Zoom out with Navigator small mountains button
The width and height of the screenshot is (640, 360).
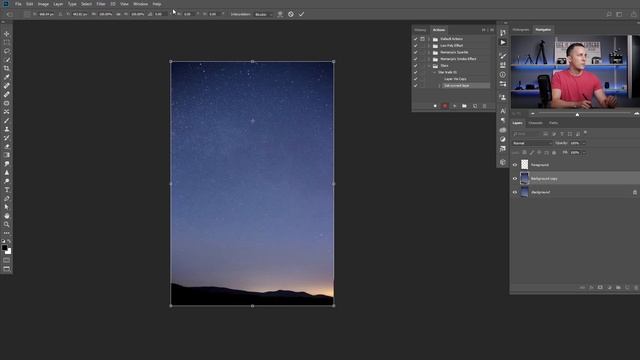pos(532,114)
